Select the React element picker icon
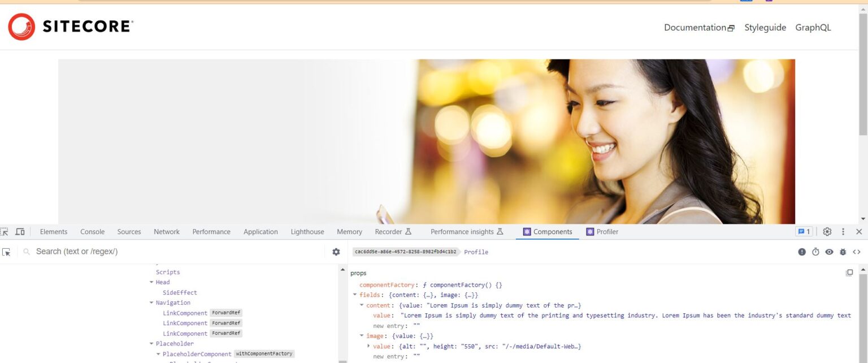 click(x=7, y=252)
